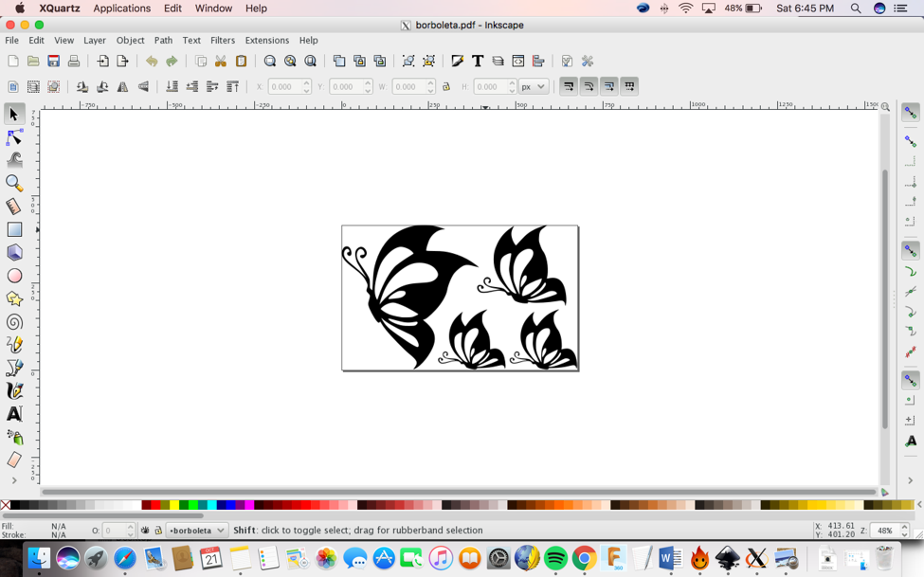Toggle the width-height lock icon
This screenshot has width=924, height=577.
click(x=446, y=86)
